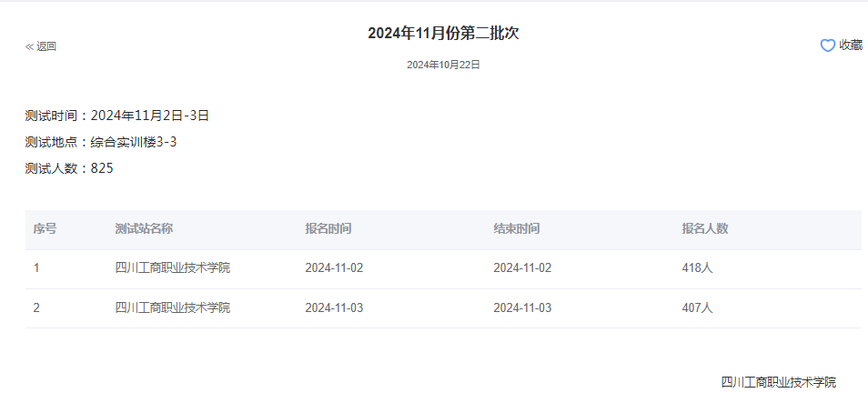Click the 407人 count cell
868x403 pixels.
click(x=697, y=307)
